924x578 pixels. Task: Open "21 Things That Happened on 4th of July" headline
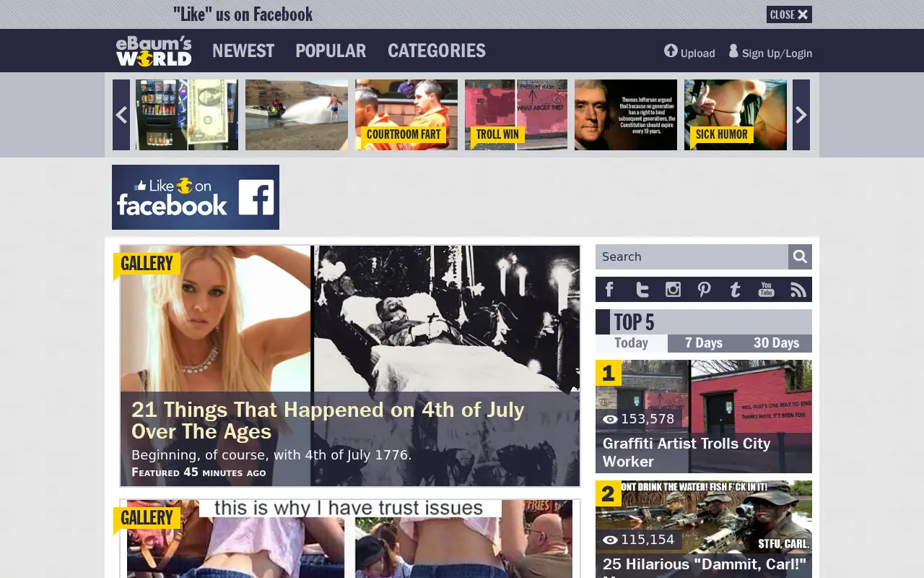tap(328, 420)
